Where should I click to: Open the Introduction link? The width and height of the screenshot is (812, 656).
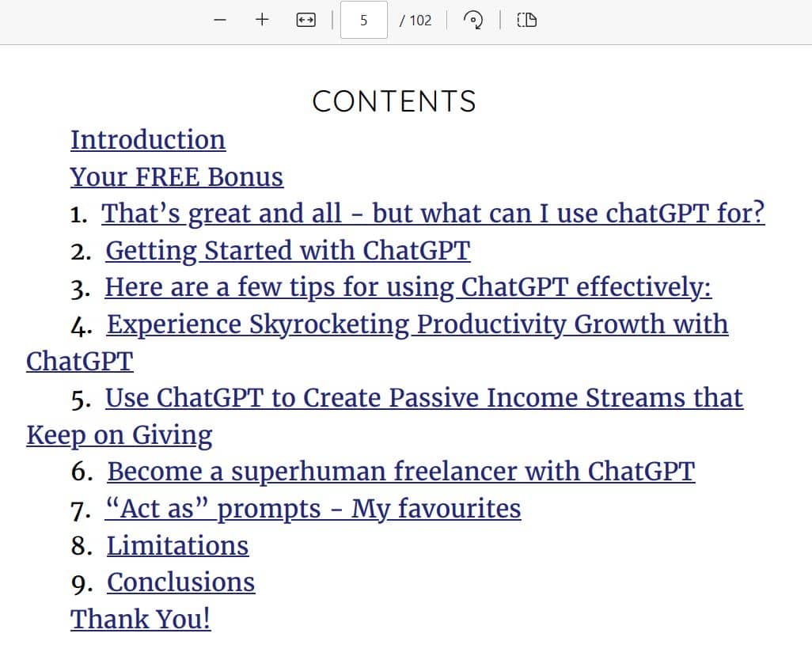click(x=148, y=140)
